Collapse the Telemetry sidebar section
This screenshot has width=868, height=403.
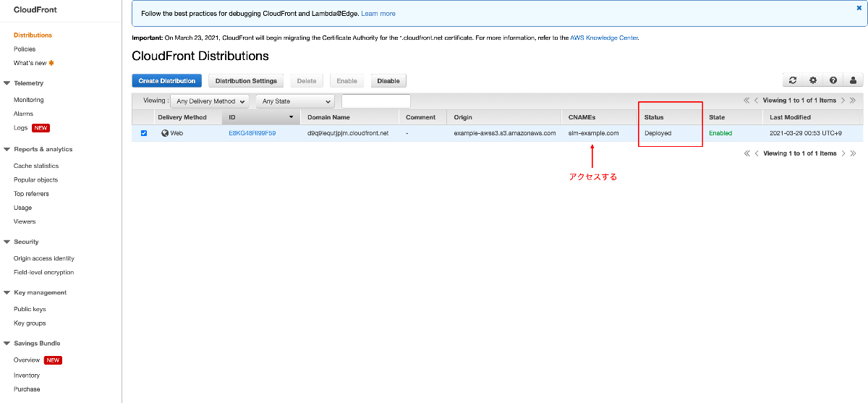click(x=7, y=83)
